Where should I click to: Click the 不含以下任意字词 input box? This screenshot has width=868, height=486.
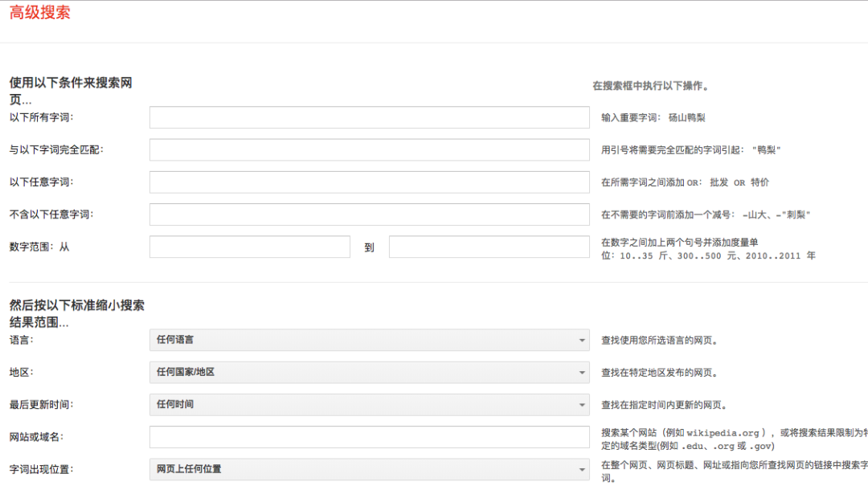click(x=369, y=214)
